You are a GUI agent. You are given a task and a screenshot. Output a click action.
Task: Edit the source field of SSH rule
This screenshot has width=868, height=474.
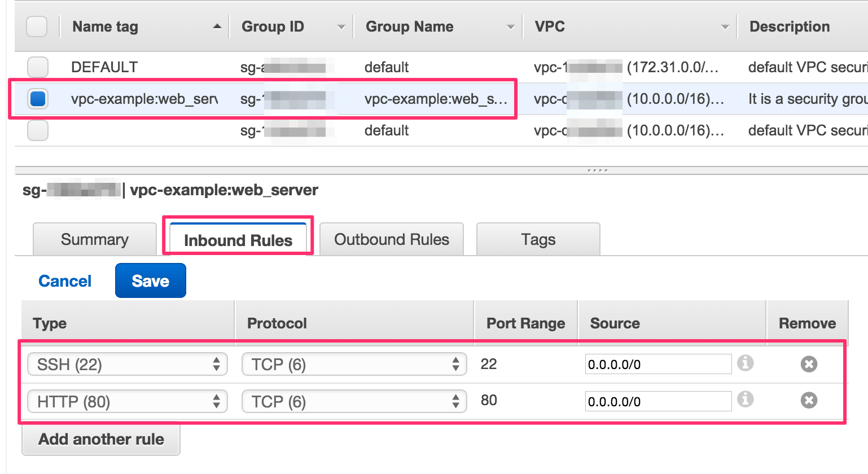[657, 365]
